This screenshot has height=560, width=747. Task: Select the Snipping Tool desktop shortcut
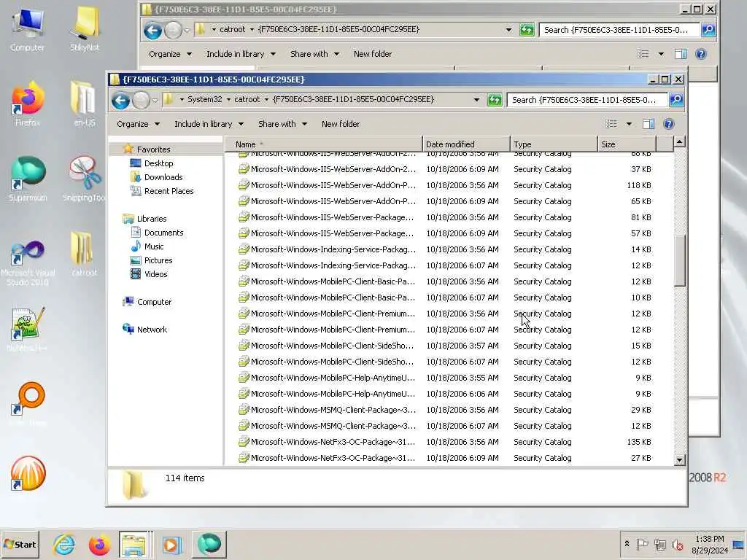85,179
